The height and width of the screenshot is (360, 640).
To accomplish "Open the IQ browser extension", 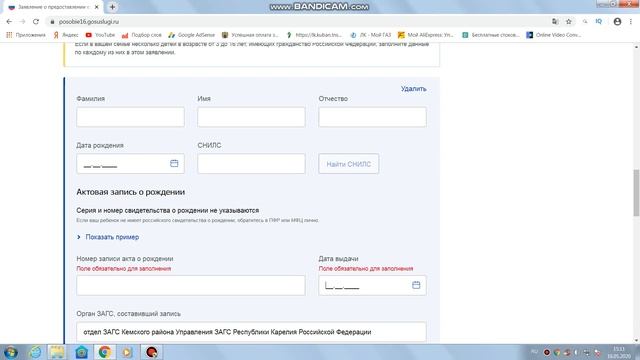I will [x=599, y=22].
